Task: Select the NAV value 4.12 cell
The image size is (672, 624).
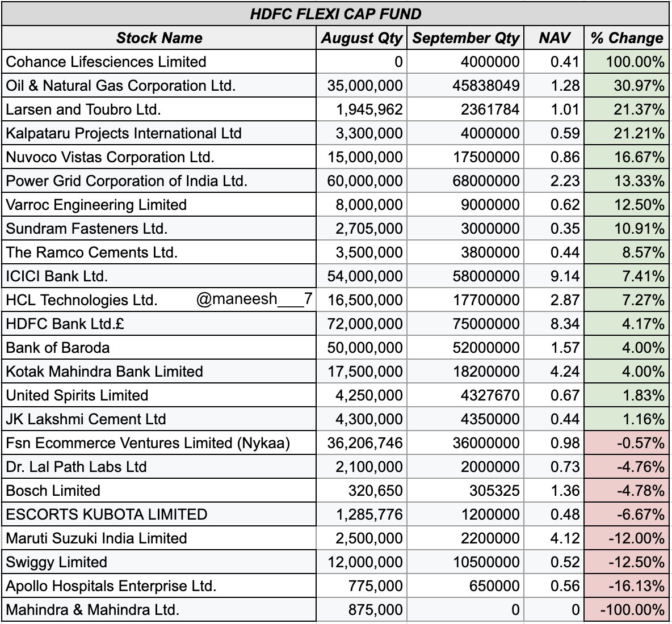Action: point(554,538)
